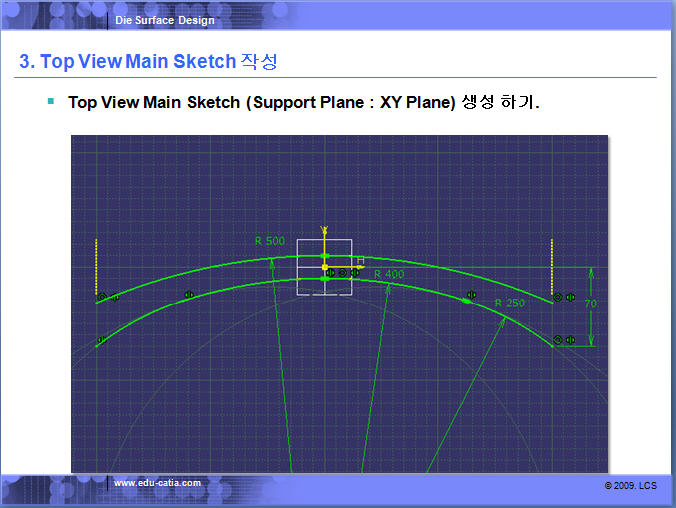Click the tangency symbol on left upper arc
Screen dimensions: 676x508
(x=189, y=295)
